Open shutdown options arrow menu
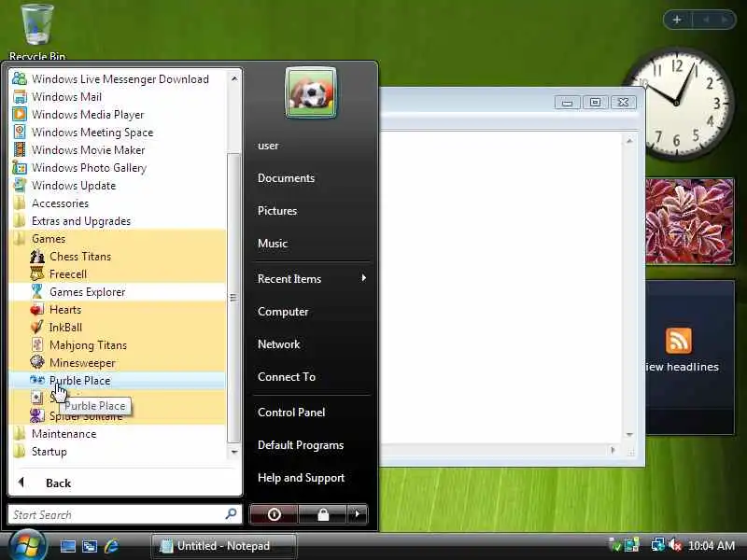Image resolution: width=747 pixels, height=560 pixels. click(x=358, y=514)
